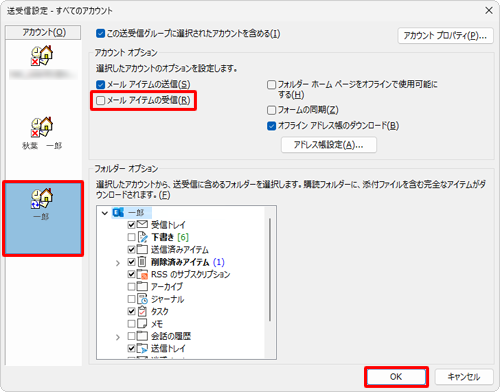
Task: Uncheck the RSS のサブスクリプション checkbox
Action: click(131, 274)
